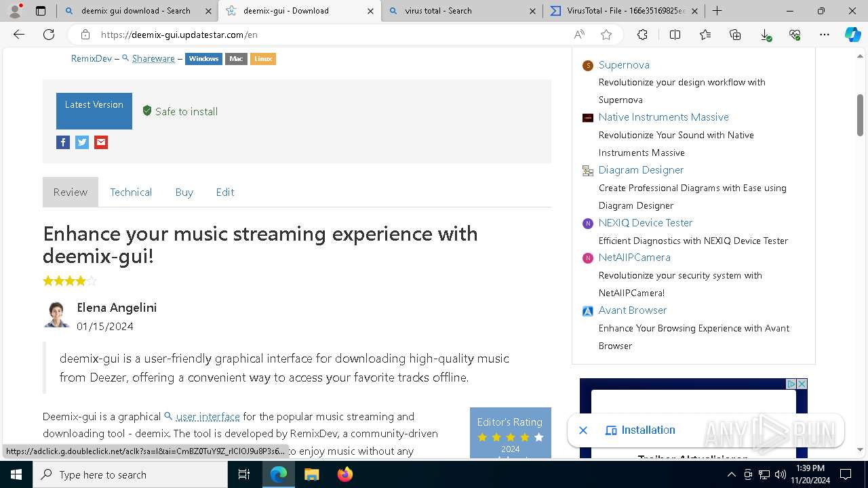
Task: Start Read aloud from address bar
Action: pos(579,35)
